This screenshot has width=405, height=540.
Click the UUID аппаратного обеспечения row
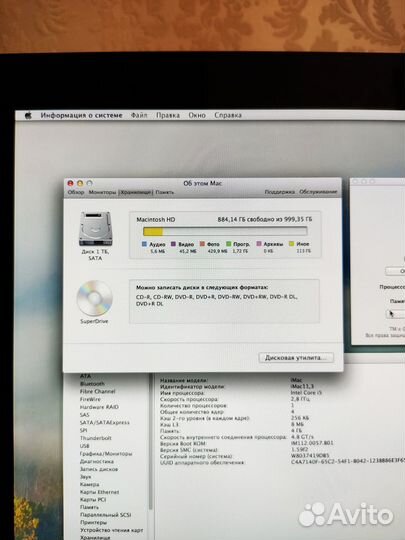tap(282, 463)
